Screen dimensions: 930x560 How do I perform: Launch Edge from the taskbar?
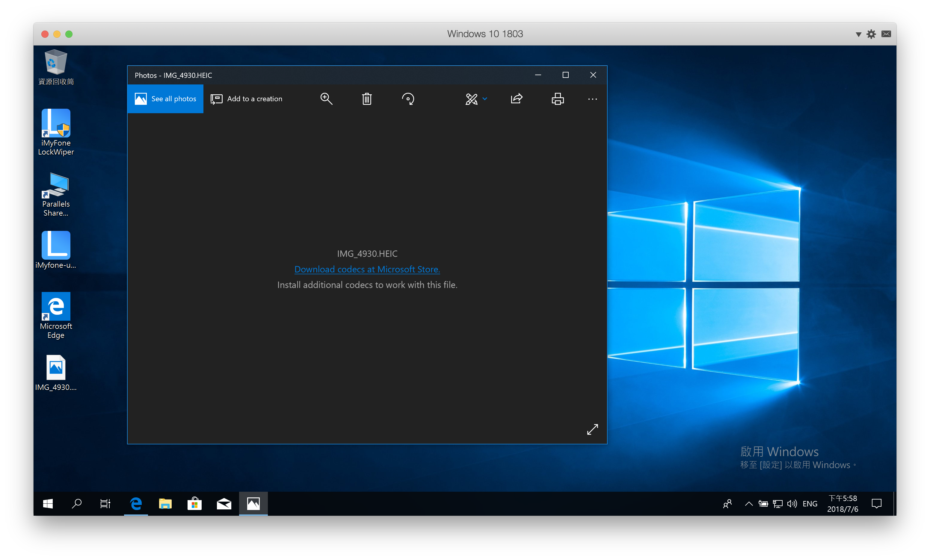(x=136, y=504)
